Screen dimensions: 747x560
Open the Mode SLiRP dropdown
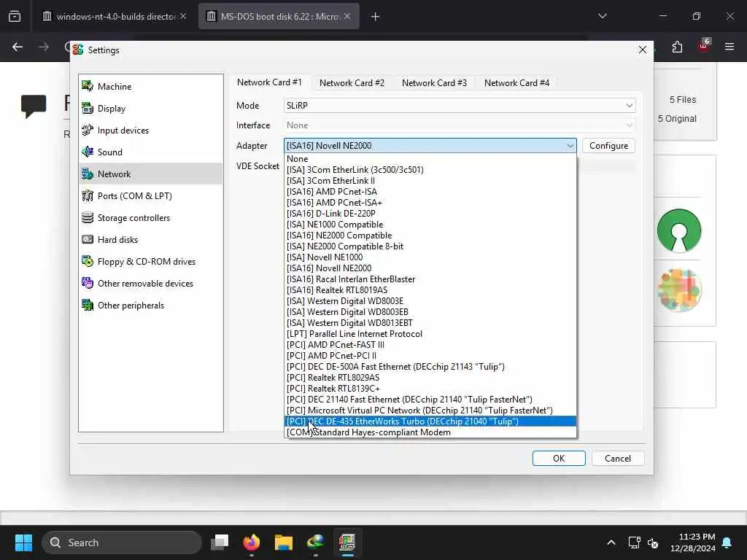point(460,106)
